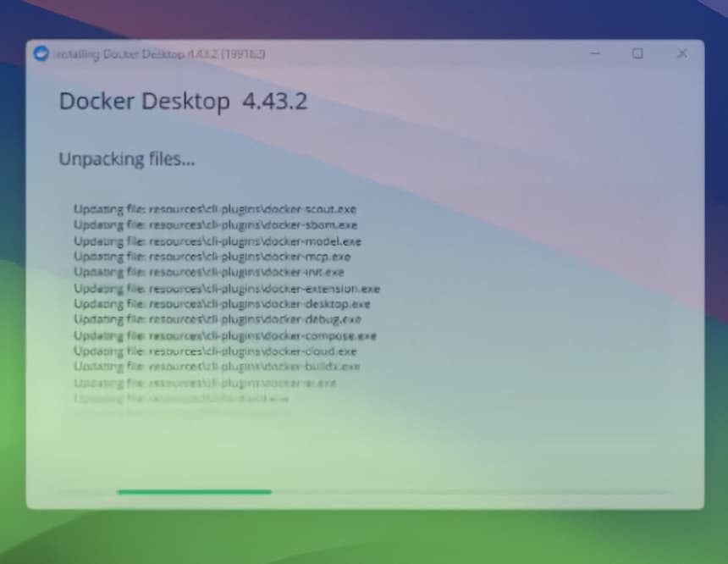Select the docker-debug.exe log line
Screen dimensions: 728x564
tap(218, 319)
